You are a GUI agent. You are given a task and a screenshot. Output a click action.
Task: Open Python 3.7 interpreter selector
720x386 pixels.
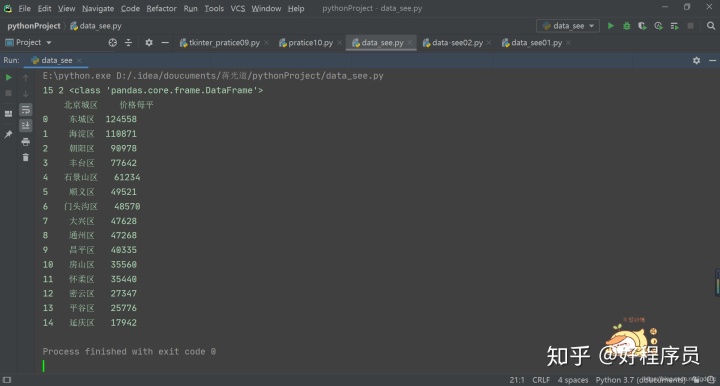640,380
